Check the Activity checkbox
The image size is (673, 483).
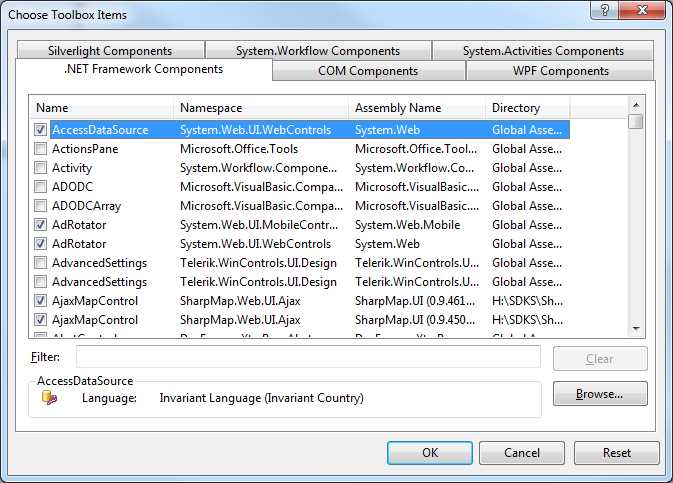[x=40, y=167]
